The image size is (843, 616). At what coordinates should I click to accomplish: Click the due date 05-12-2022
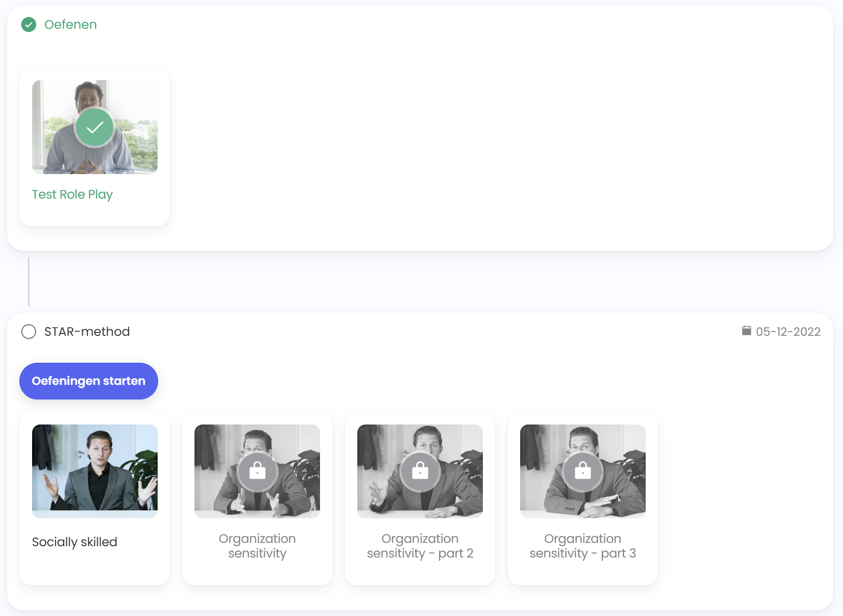click(788, 332)
